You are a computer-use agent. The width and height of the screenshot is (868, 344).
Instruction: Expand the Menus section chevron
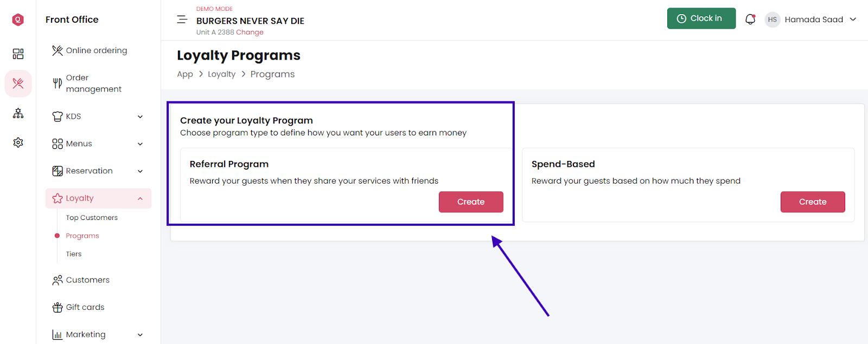(x=140, y=144)
